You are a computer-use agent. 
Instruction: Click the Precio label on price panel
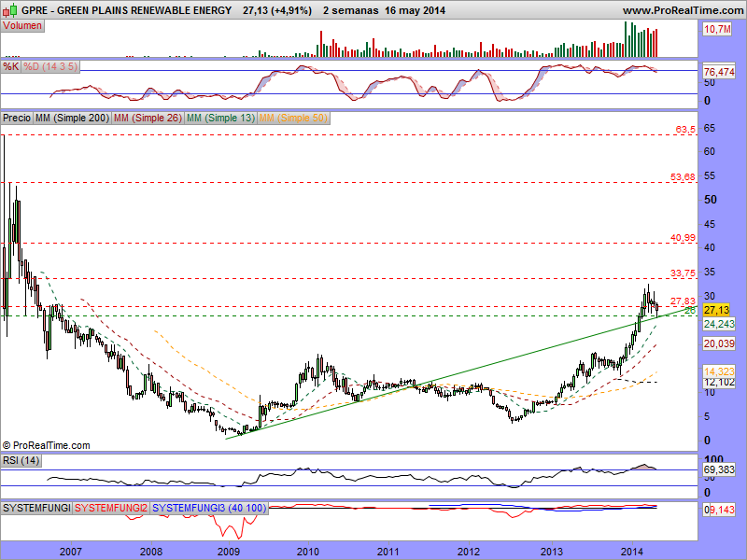pyautogui.click(x=17, y=118)
